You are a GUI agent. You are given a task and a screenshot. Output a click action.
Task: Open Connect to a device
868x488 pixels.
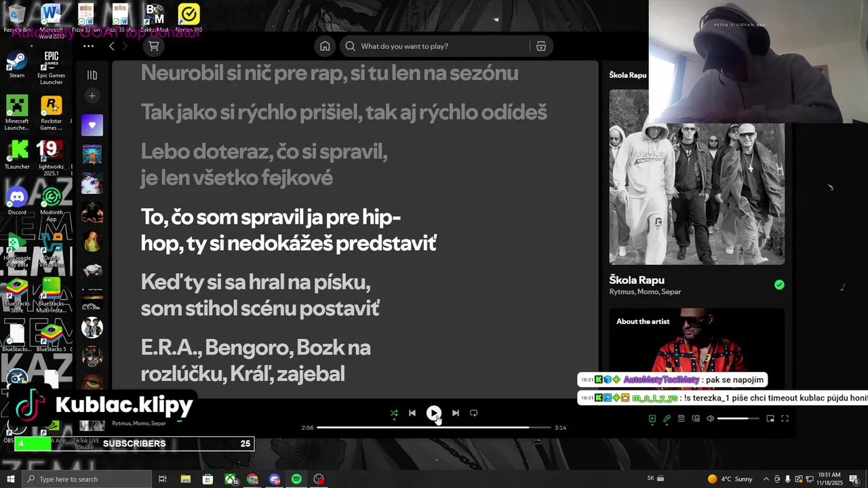click(x=696, y=418)
